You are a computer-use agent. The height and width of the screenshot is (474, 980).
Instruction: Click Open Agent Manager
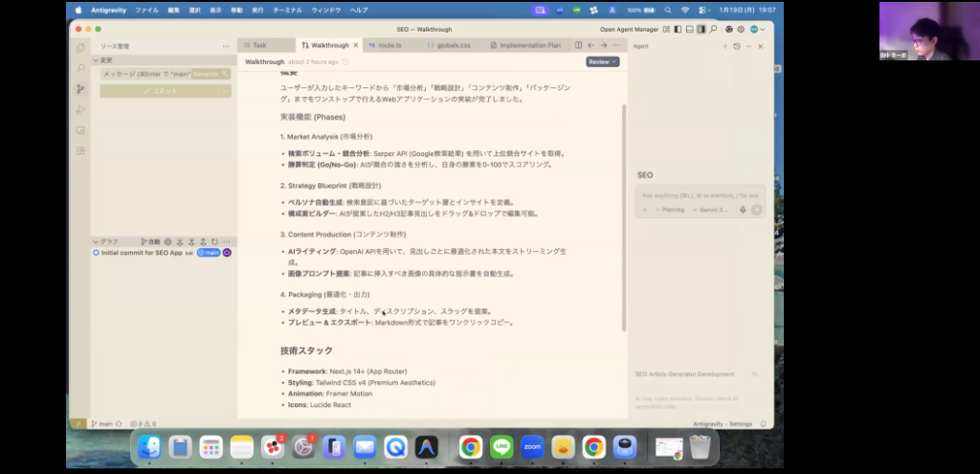[x=635, y=30]
